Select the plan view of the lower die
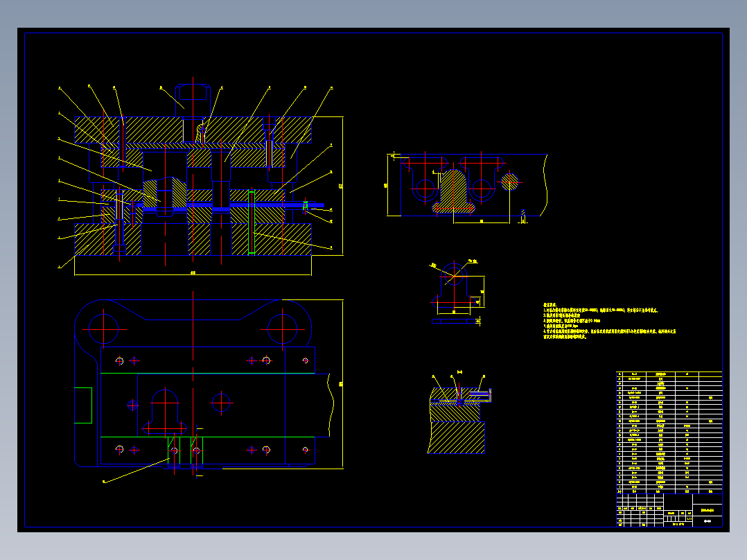Viewport: 747px width, 560px height. [209, 386]
